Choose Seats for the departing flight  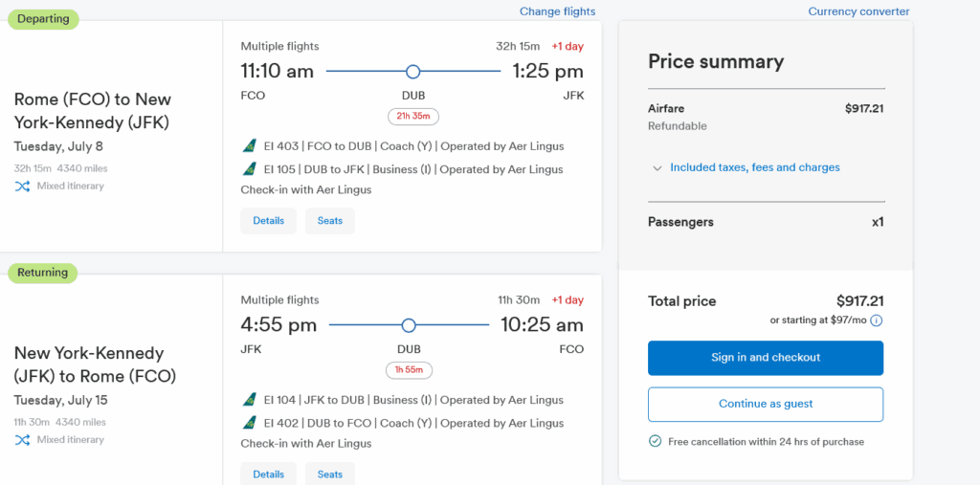330,221
